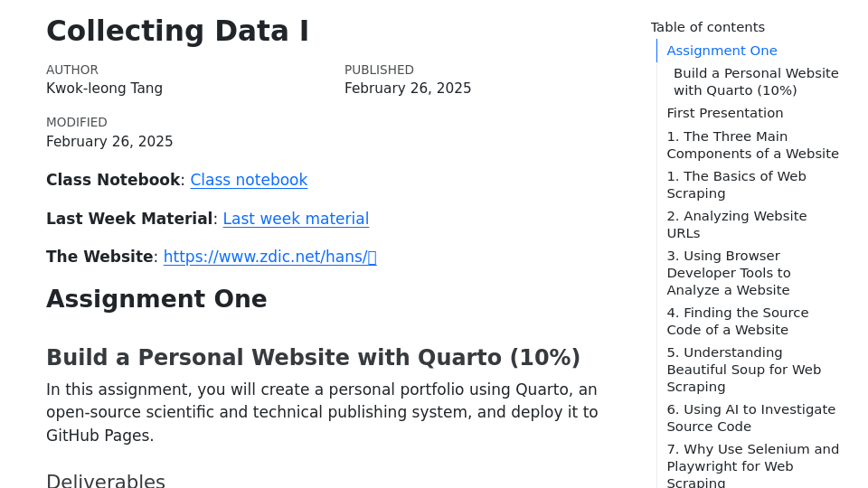
Task: Open the Last week material link
Action: pos(296,219)
